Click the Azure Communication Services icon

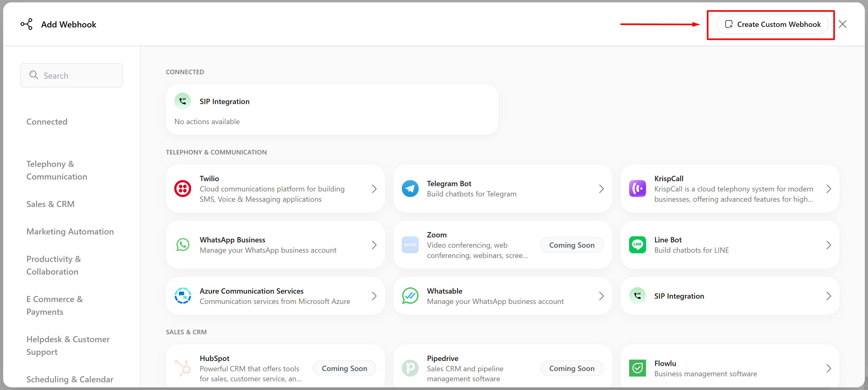click(183, 296)
